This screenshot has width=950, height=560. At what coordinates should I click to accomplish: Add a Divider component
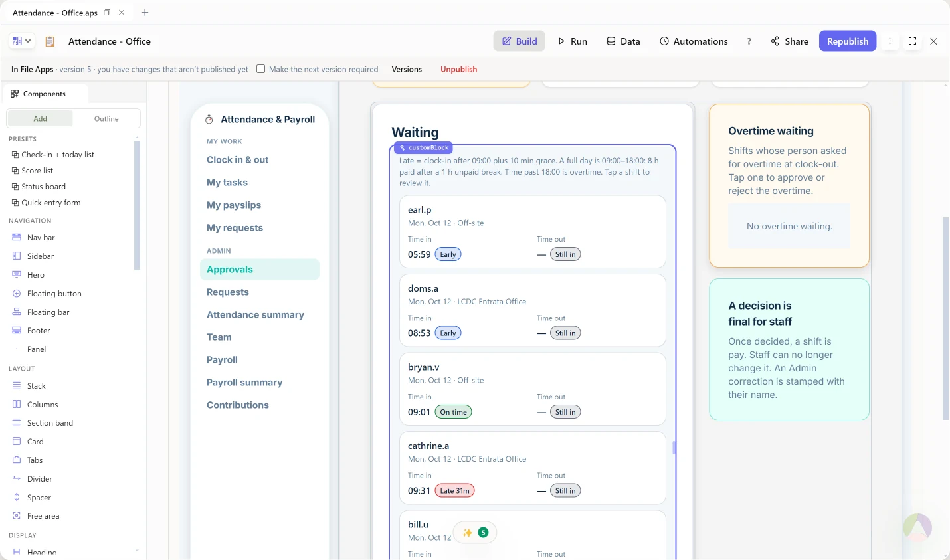pos(33,479)
